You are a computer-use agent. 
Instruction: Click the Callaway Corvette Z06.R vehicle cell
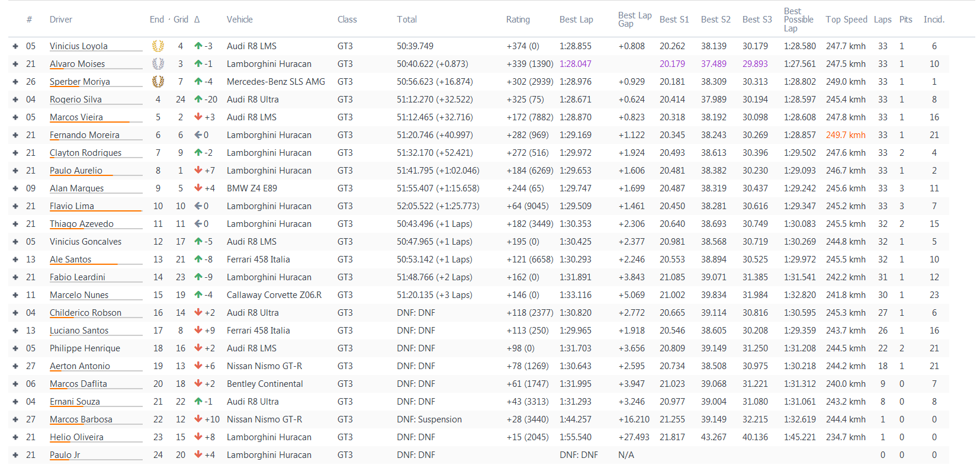tap(274, 295)
